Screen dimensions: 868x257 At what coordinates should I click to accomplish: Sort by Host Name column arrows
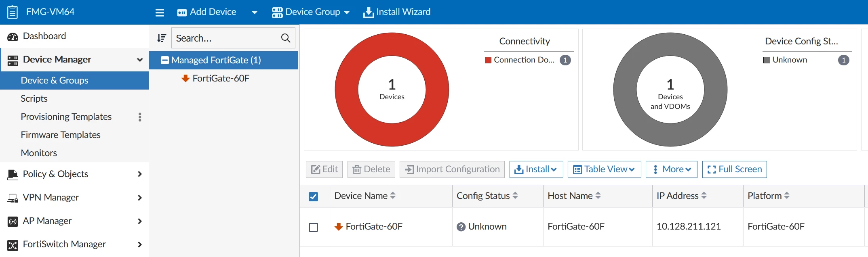[x=598, y=196]
